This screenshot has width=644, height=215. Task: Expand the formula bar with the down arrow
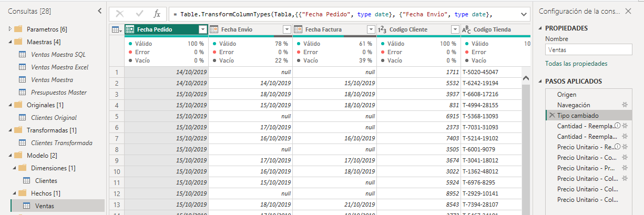(x=523, y=14)
